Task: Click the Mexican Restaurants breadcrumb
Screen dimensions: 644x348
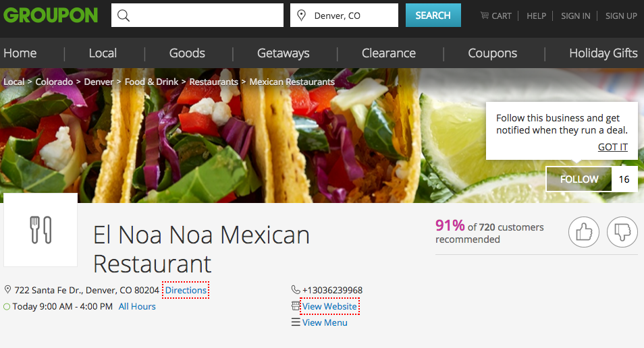Action: click(292, 82)
